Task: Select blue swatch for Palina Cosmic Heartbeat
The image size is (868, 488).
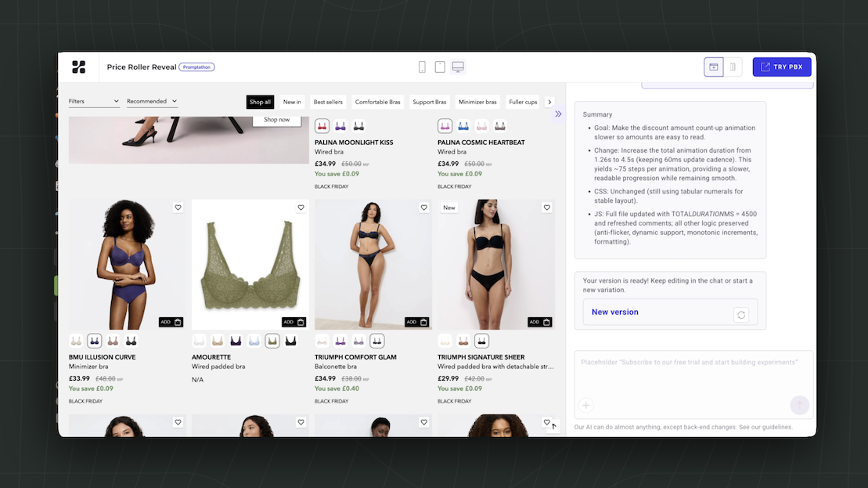Action: [x=463, y=126]
